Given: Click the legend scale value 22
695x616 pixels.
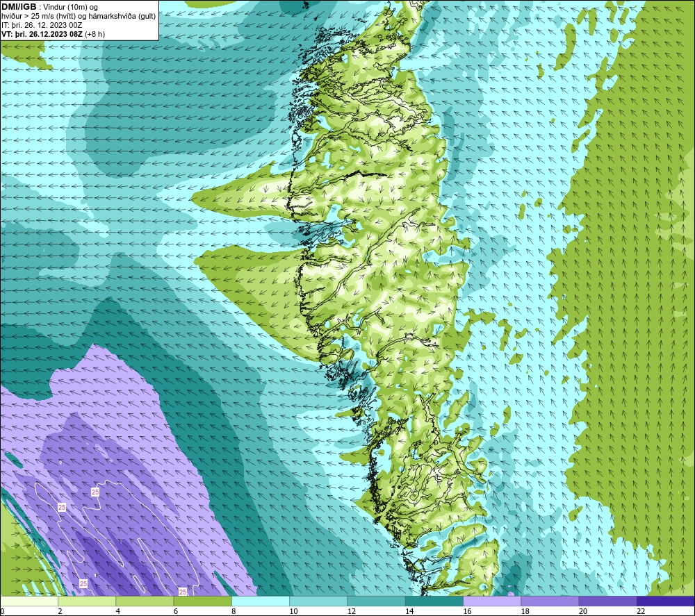Looking at the screenshot, I should [641, 611].
